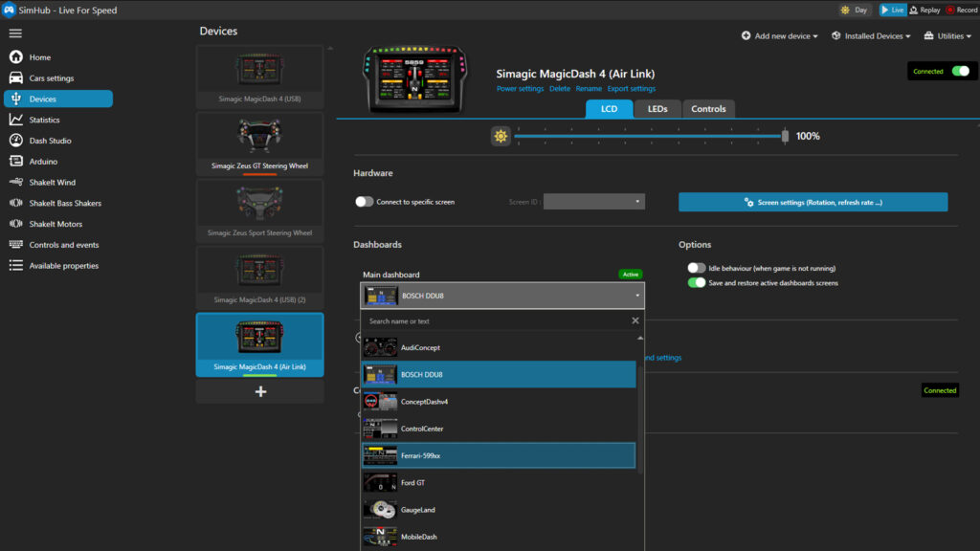
Task: Click the ShakeIt Bass Shakers icon
Action: pyautogui.click(x=15, y=203)
